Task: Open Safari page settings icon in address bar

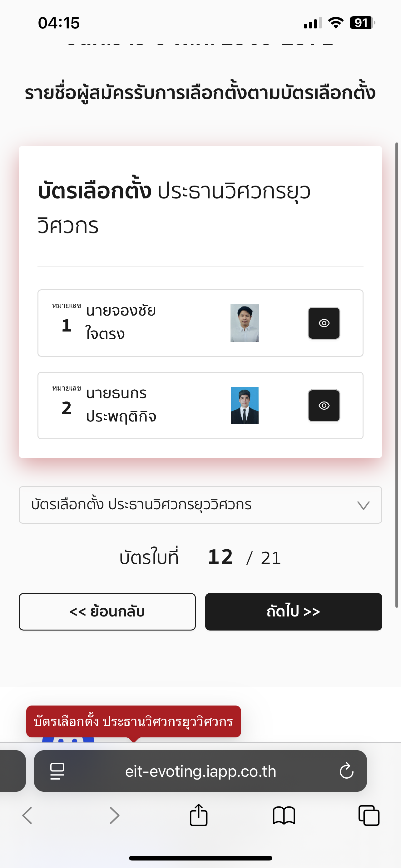Action: (57, 771)
